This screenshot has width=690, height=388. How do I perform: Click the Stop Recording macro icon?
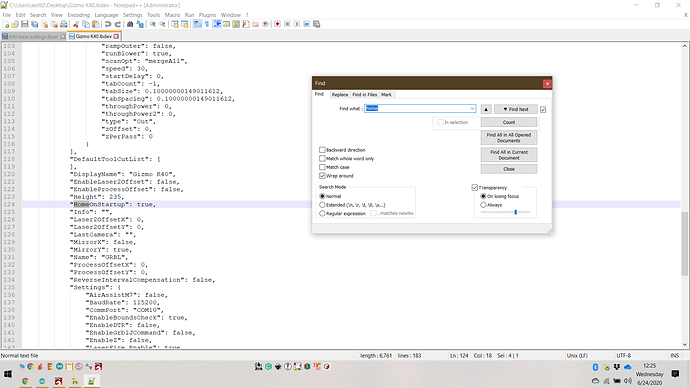[287, 24]
